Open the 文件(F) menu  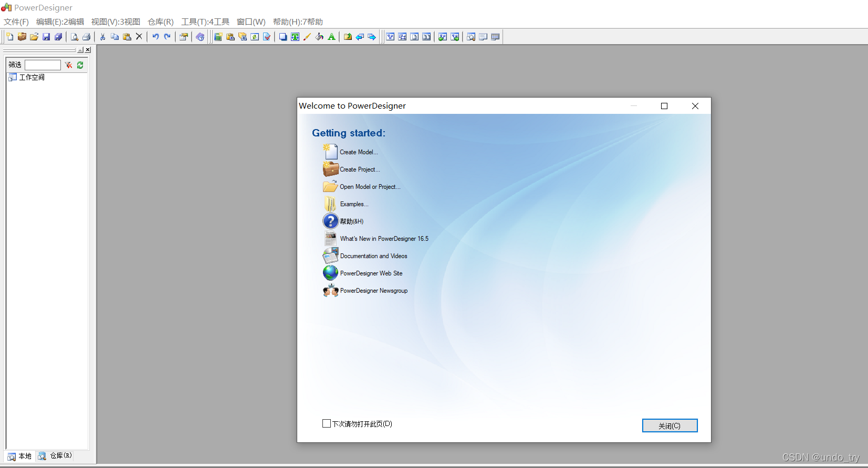pyautogui.click(x=16, y=22)
